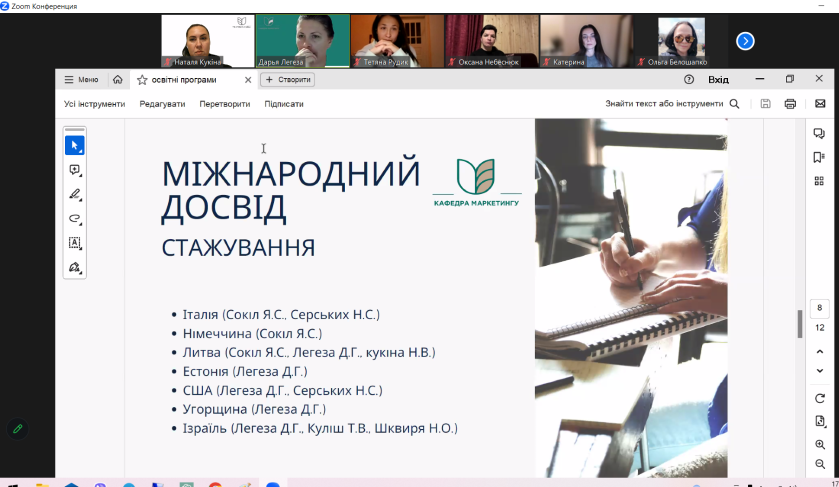Open the 'Меню' hamburger menu
The image size is (839, 487).
pos(81,80)
